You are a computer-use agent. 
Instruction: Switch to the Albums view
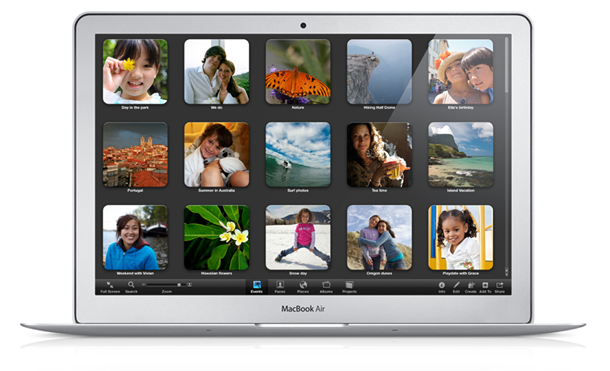[x=326, y=285]
